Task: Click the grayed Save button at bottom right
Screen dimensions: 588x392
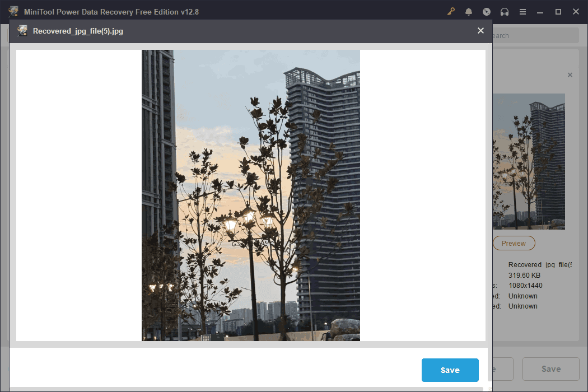Action: [550, 368]
